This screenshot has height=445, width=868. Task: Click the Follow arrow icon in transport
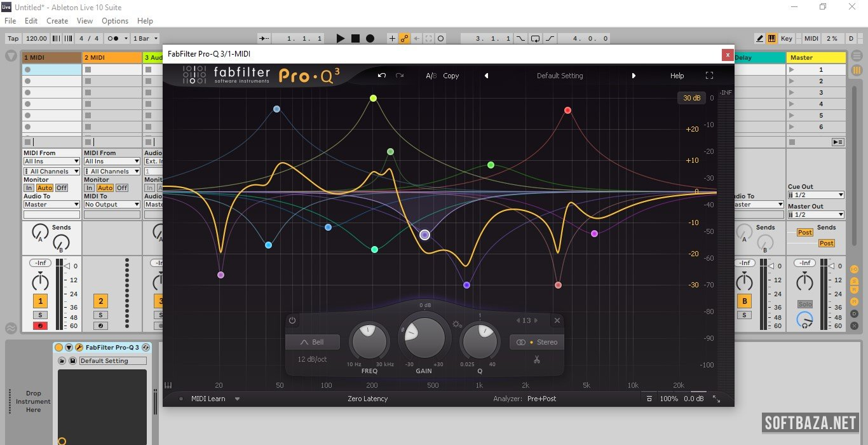pyautogui.click(x=264, y=38)
